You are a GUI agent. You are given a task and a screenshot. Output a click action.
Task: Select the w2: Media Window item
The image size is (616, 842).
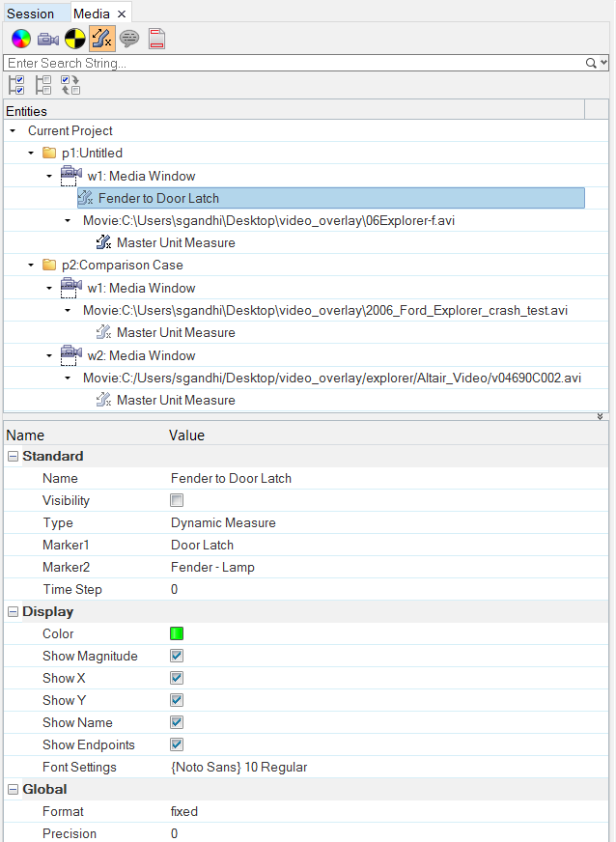(141, 355)
